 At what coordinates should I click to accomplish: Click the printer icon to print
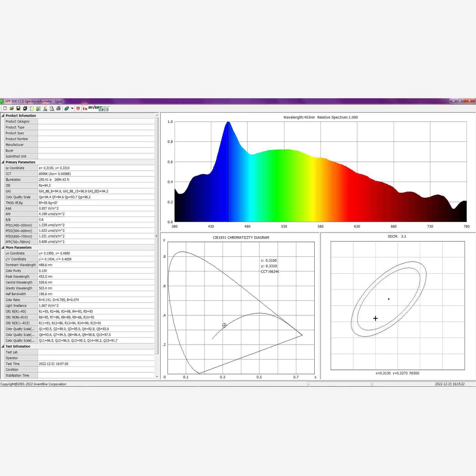coord(59,108)
